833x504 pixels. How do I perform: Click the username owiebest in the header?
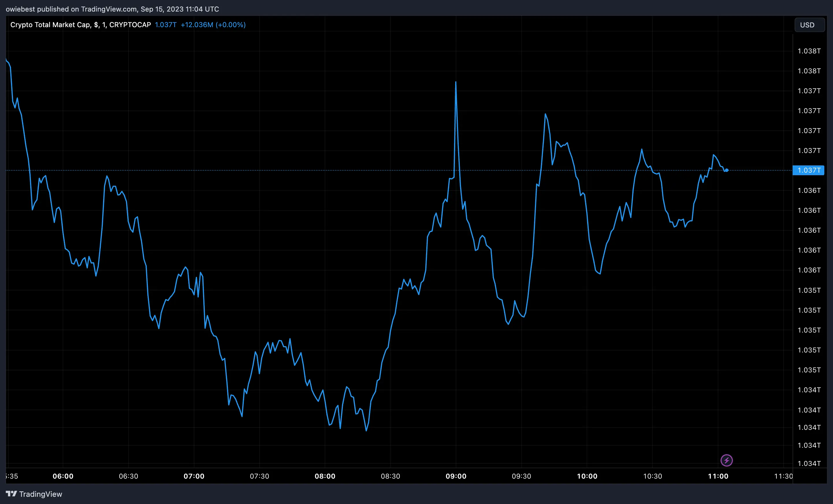(x=20, y=9)
